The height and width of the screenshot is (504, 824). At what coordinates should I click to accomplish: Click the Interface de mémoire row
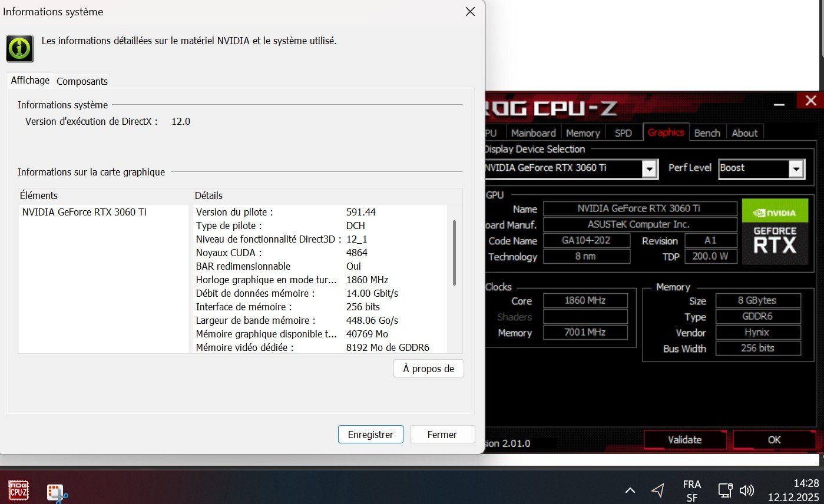pyautogui.click(x=320, y=307)
